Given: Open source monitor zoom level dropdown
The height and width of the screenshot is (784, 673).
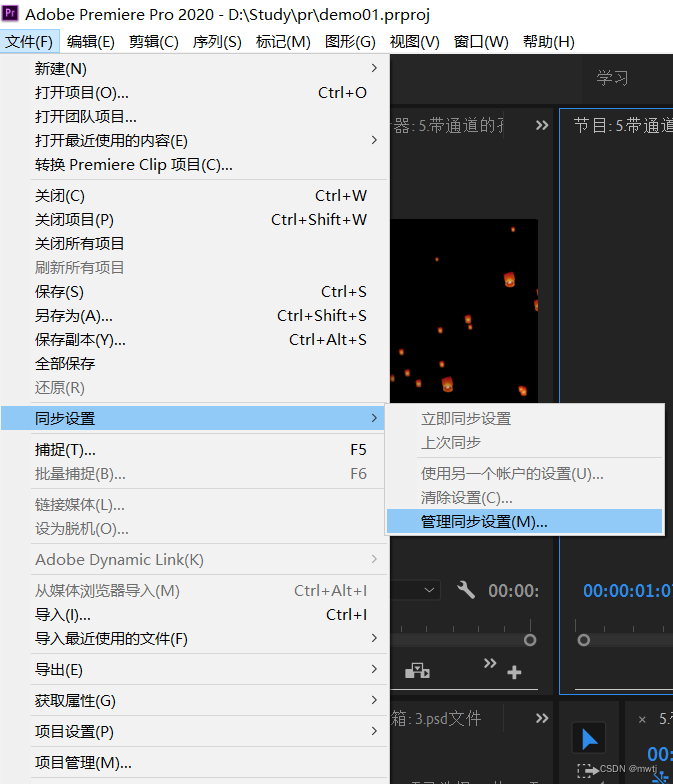Looking at the screenshot, I should (x=416, y=590).
